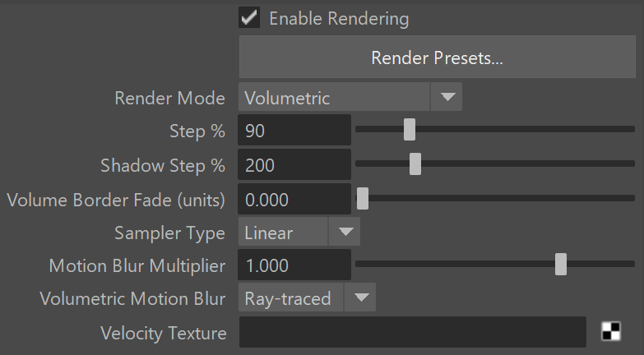Click the Step % value field

pyautogui.click(x=294, y=130)
